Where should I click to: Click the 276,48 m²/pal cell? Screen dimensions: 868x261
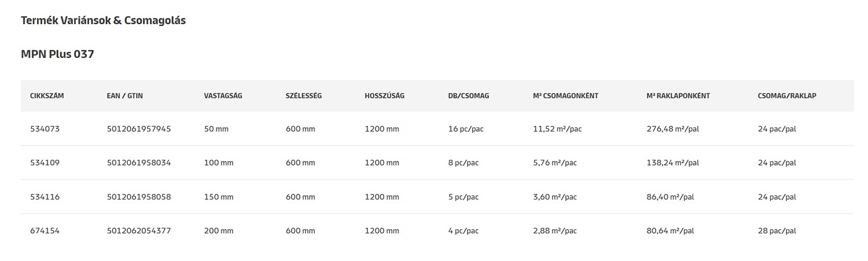tap(672, 129)
